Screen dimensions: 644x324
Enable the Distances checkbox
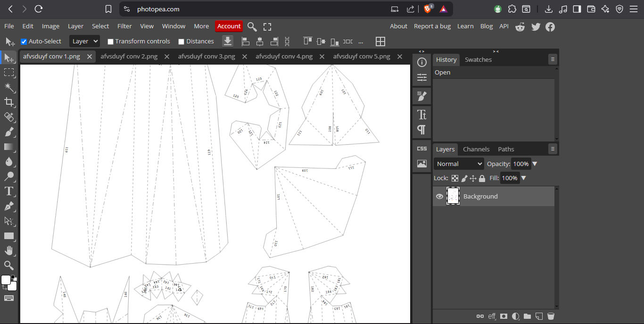click(181, 42)
